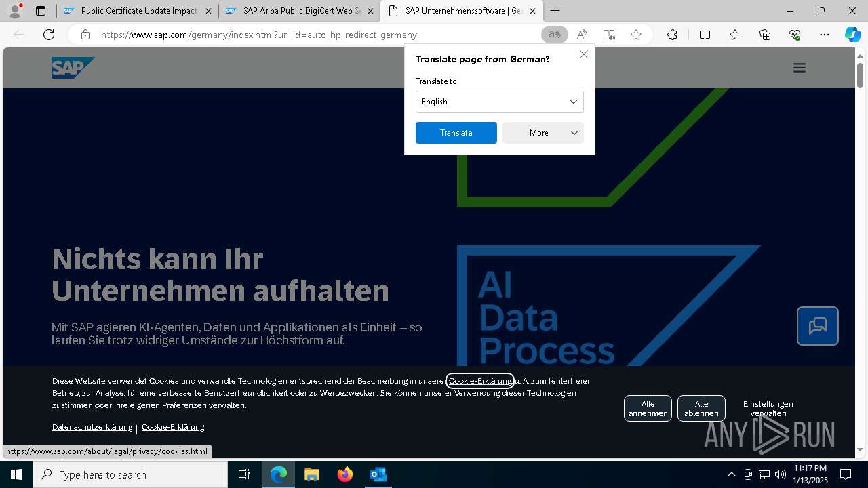The height and width of the screenshot is (488, 868).
Task: Open the tab actions menu icon
Action: [x=41, y=11]
